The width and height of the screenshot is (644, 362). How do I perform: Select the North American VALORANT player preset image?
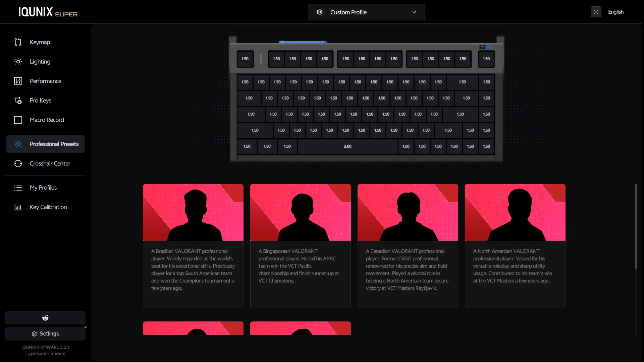515,212
